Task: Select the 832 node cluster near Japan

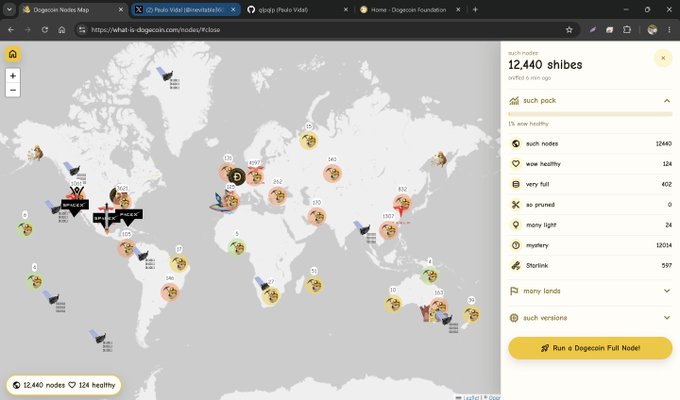Action: [402, 203]
